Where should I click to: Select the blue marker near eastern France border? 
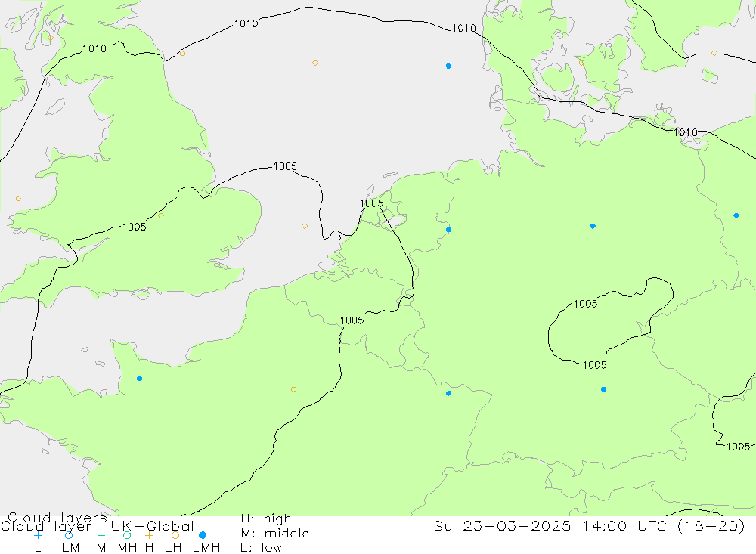tap(448, 394)
